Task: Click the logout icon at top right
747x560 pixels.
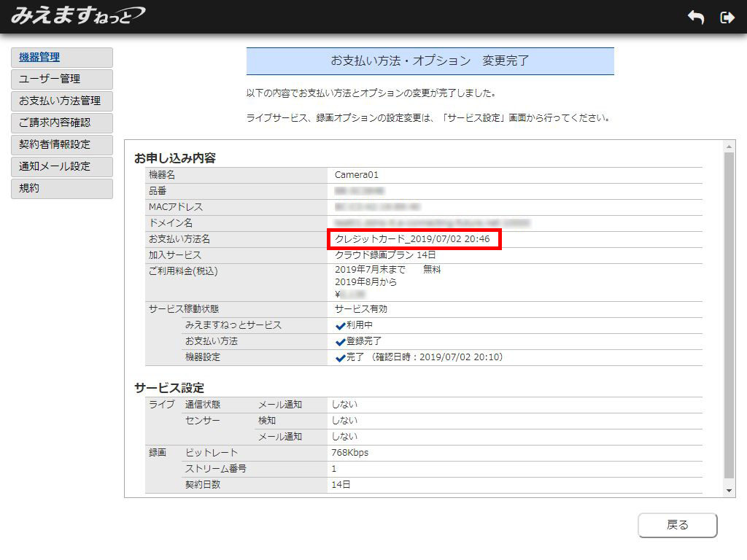Action: [727, 17]
